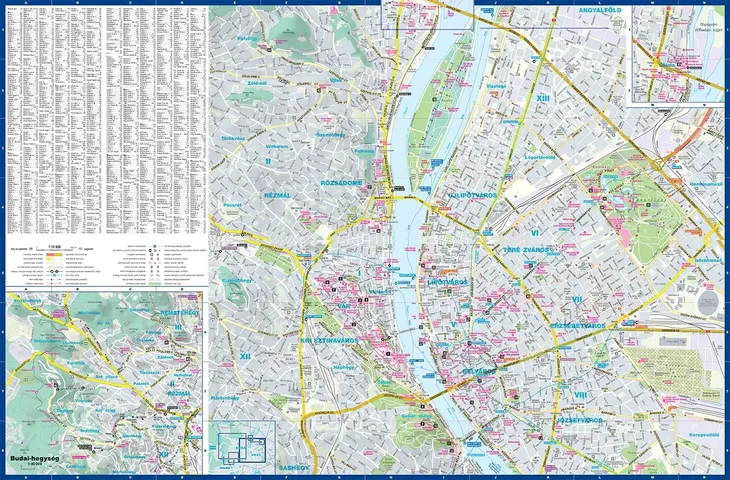Screen dimensions: 730x480
Task: Click the ÚJLIPÓTVÁROS district label
Action: [472, 196]
